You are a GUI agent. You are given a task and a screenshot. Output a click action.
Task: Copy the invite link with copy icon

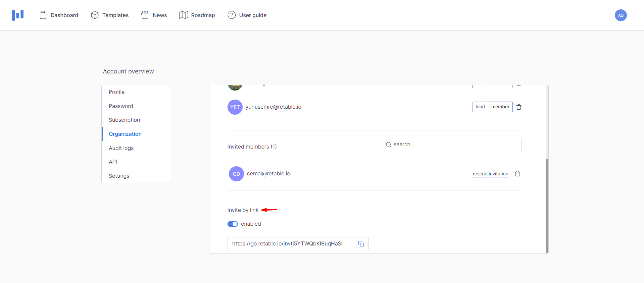pyautogui.click(x=361, y=244)
